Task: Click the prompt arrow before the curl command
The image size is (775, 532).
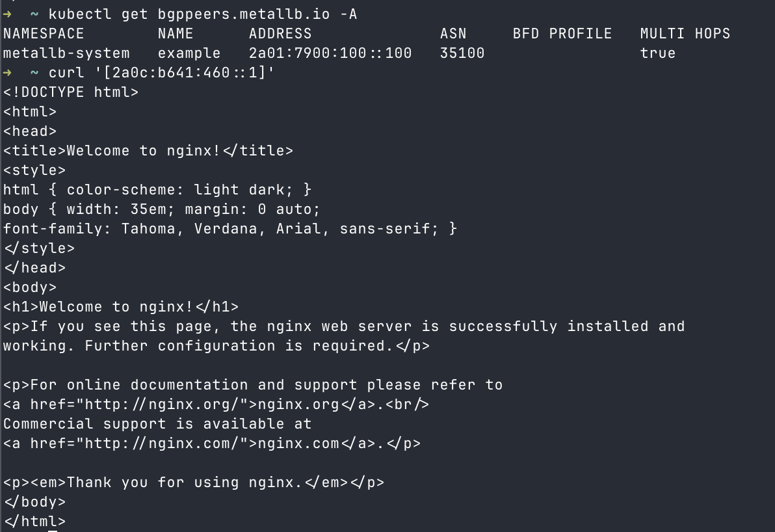Action: click(7, 72)
